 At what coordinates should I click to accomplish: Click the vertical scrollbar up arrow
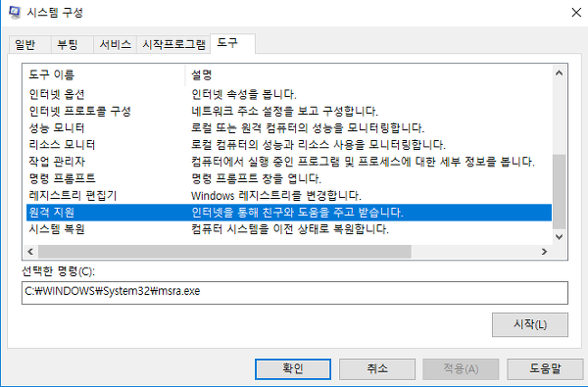[559, 73]
